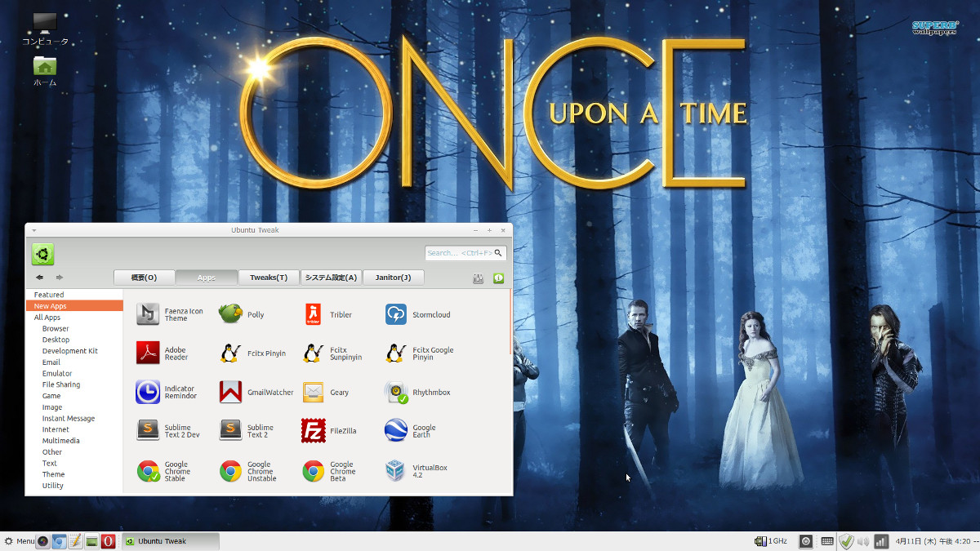Open the Indicator Remindor entry
This screenshot has height=551, width=980.
tap(167, 393)
